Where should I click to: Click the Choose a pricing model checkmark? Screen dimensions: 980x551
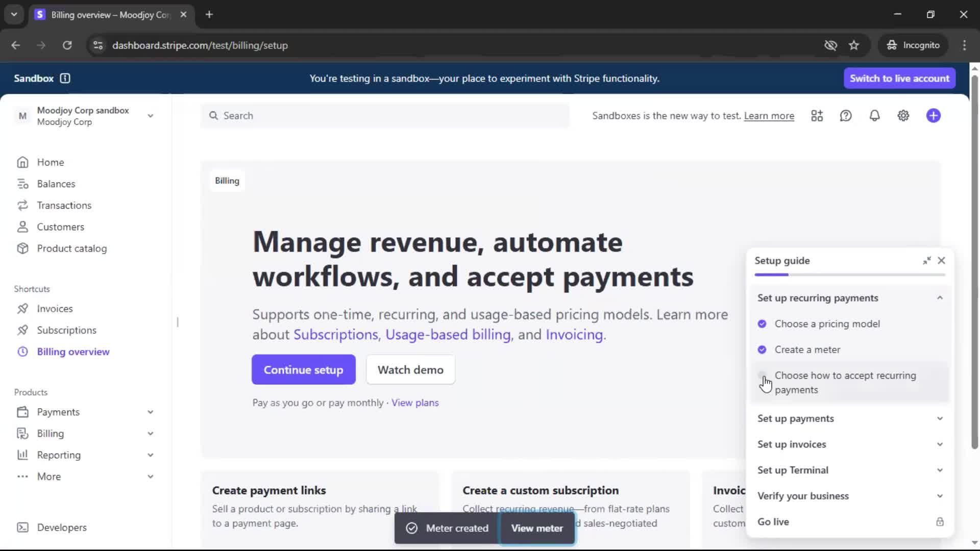[762, 324]
